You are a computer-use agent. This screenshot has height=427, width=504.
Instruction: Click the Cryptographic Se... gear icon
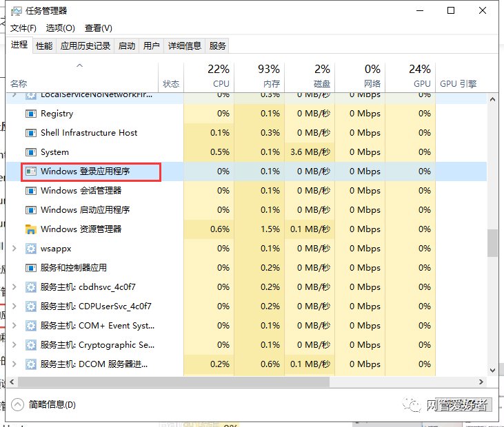(31, 345)
